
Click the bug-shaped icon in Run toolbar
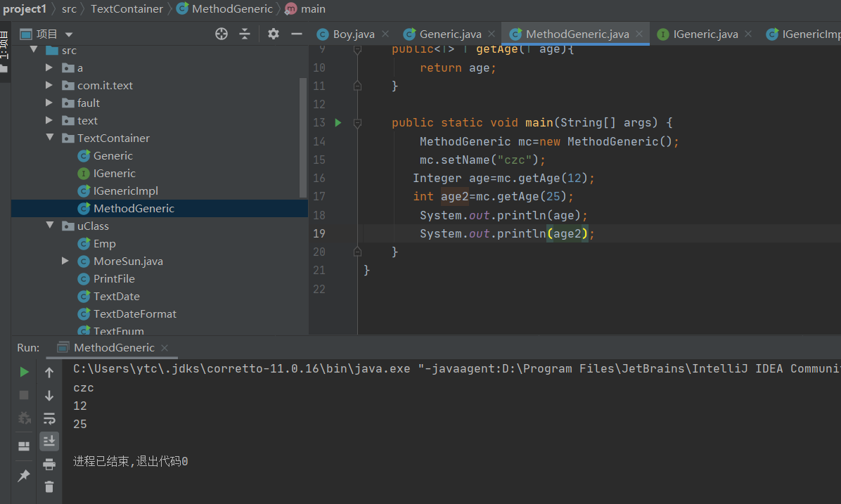tap(24, 418)
